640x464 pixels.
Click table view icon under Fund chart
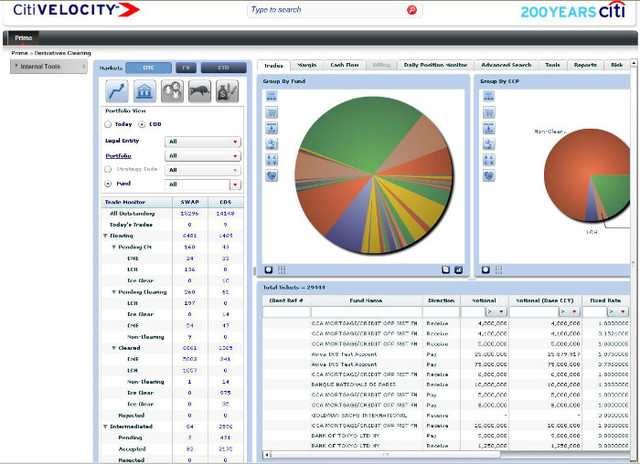(x=446, y=270)
